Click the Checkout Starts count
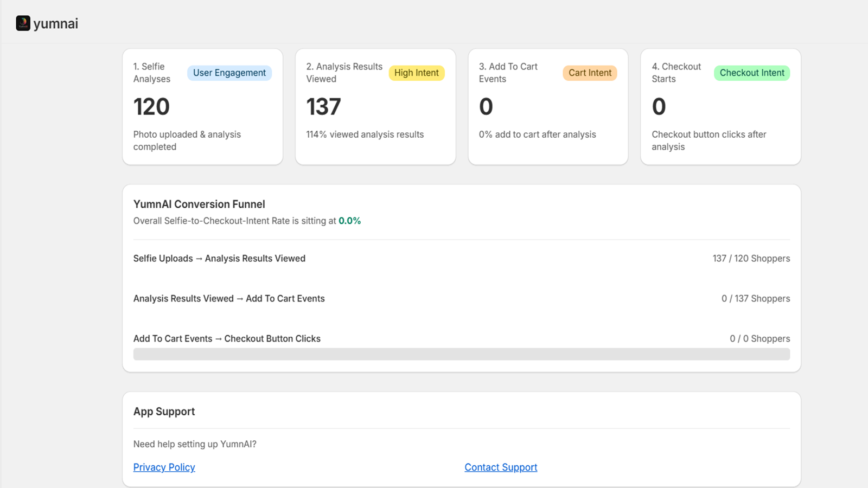Image resolution: width=868 pixels, height=488 pixels. [659, 107]
